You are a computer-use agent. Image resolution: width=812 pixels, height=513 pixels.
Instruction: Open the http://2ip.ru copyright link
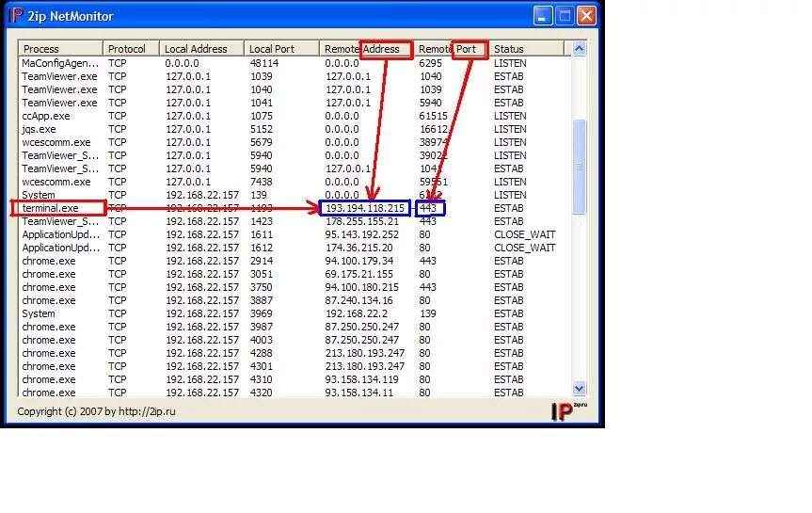[147, 411]
